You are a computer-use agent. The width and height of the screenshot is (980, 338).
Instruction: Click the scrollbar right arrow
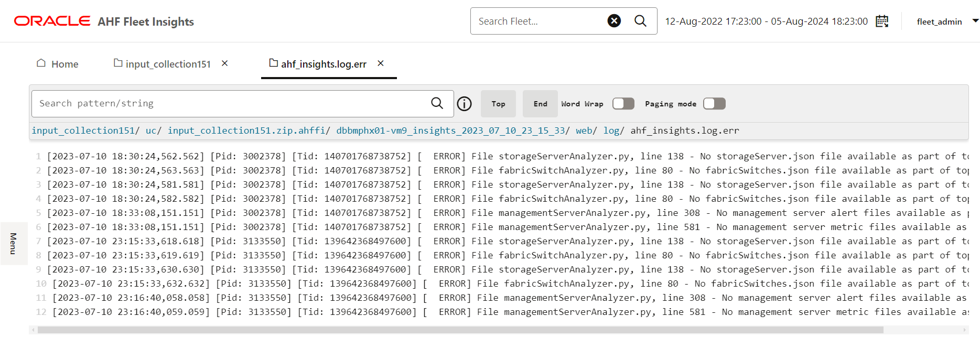965,330
